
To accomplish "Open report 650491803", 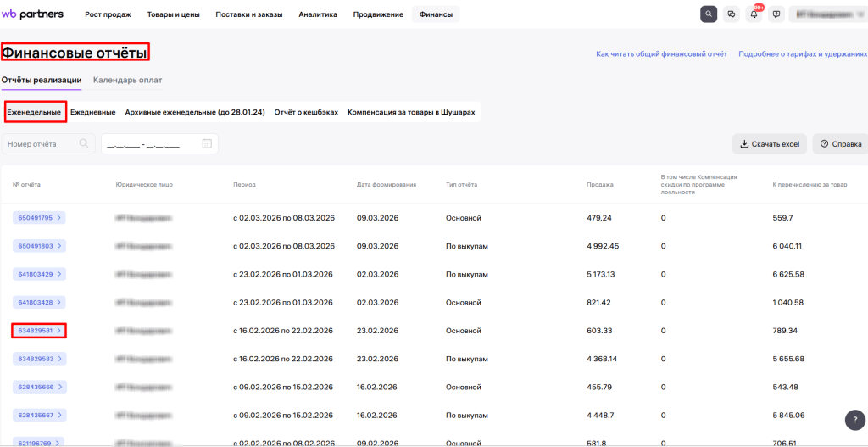I will point(39,245).
